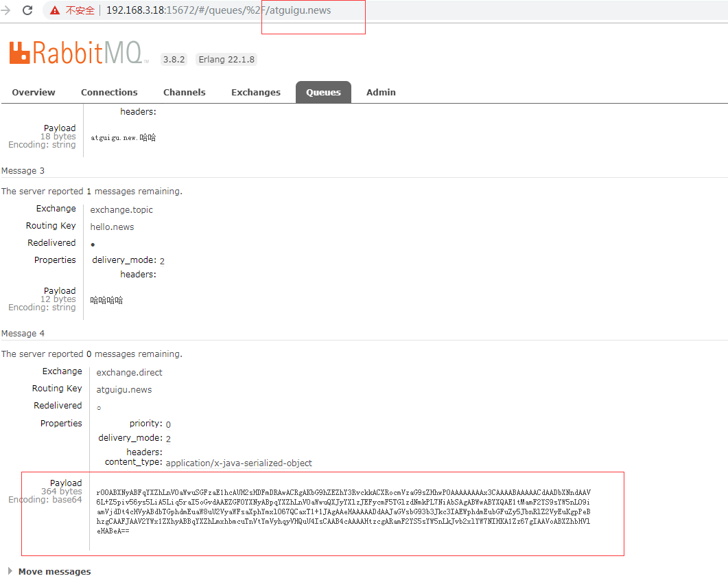Click the 3.8.2 version badge
Screen dimensions: 728x587
tap(174, 59)
